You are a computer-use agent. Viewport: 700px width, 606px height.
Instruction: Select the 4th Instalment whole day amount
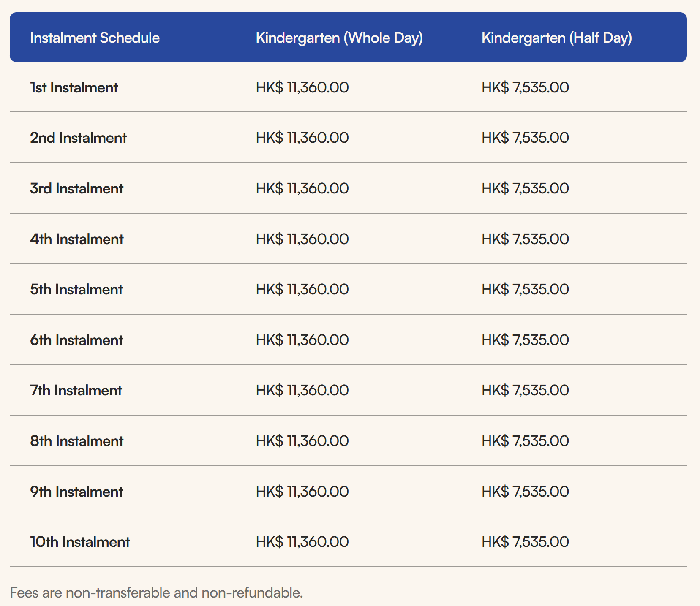(302, 239)
